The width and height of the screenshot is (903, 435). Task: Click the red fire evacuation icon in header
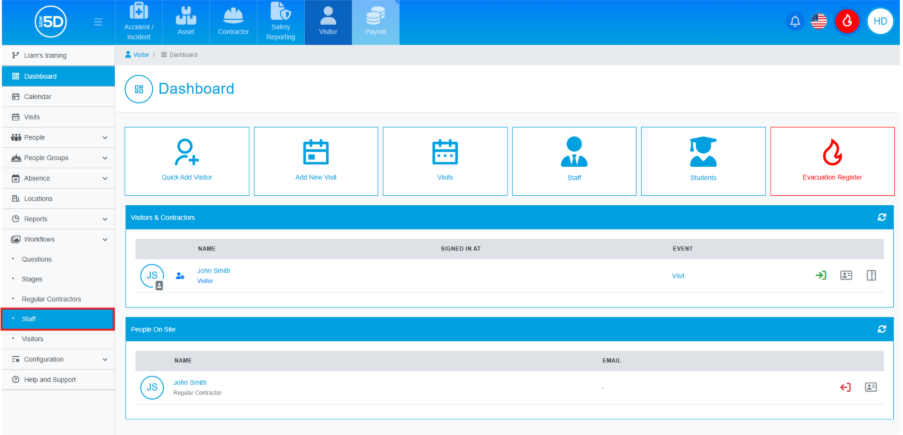point(847,21)
